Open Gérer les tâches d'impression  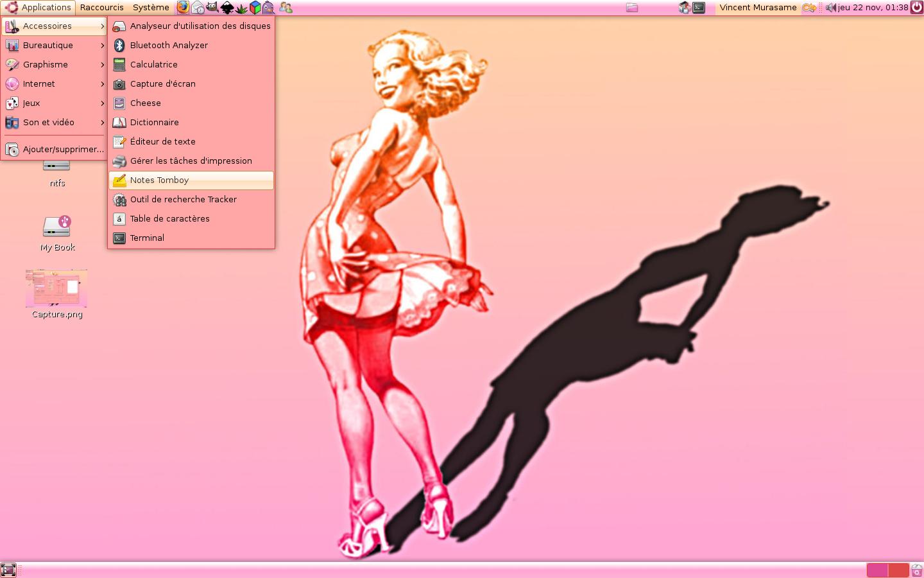191,161
